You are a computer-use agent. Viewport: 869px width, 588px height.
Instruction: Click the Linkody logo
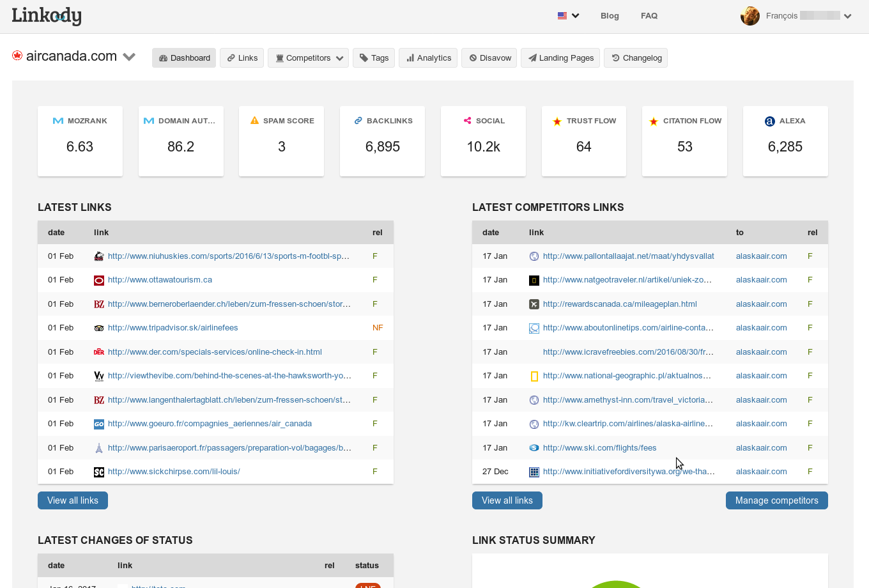[47, 15]
